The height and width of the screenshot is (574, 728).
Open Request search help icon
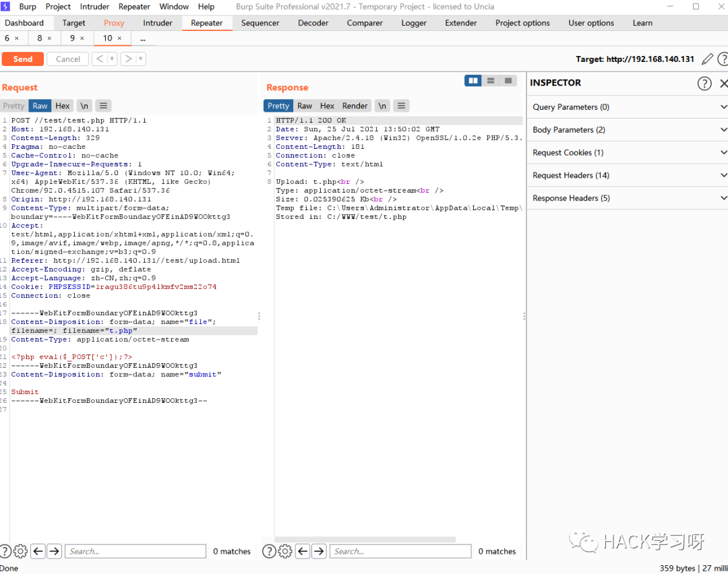coord(5,551)
